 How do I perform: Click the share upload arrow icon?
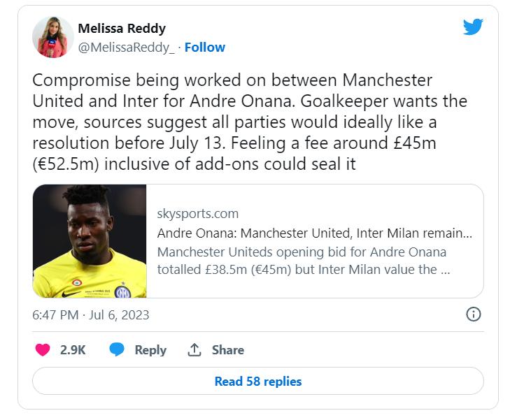[x=194, y=349]
